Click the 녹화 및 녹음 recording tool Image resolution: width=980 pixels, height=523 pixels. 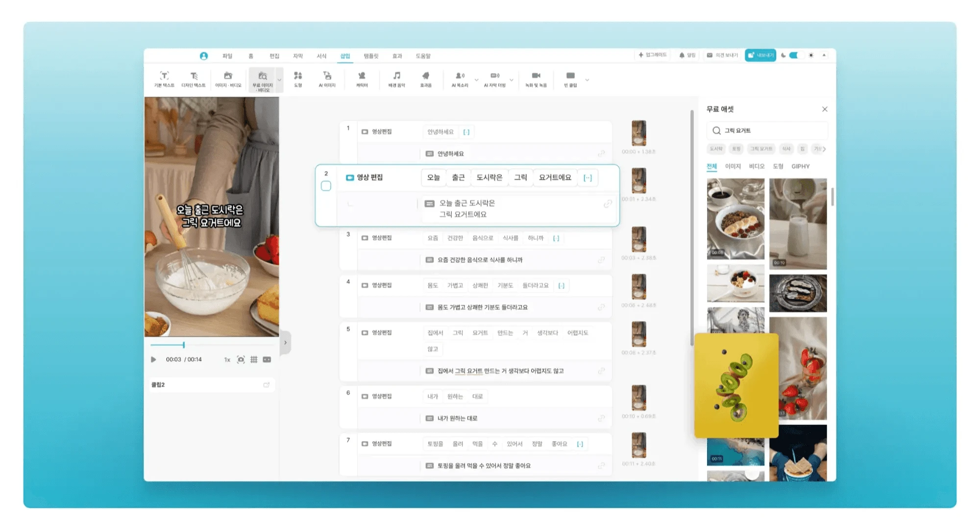536,79
